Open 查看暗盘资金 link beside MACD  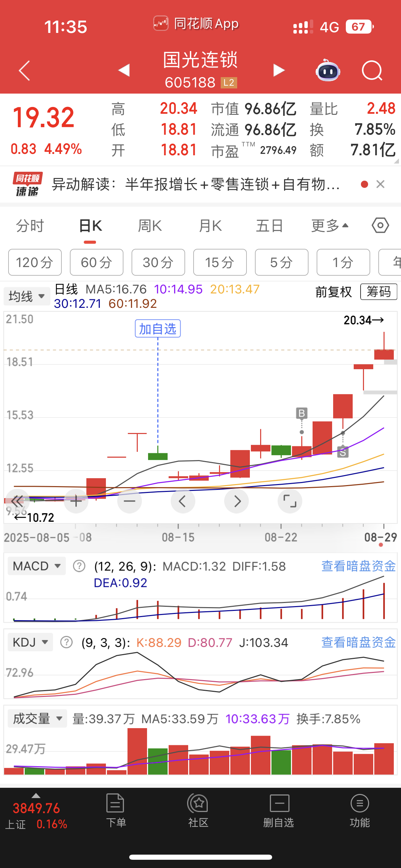click(x=359, y=566)
